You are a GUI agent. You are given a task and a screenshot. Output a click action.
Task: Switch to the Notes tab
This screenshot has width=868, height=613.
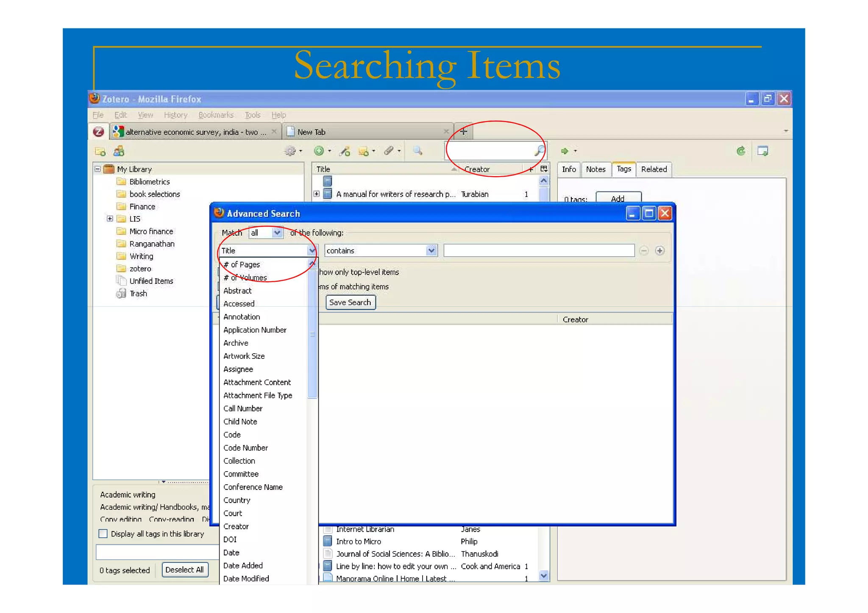click(595, 169)
